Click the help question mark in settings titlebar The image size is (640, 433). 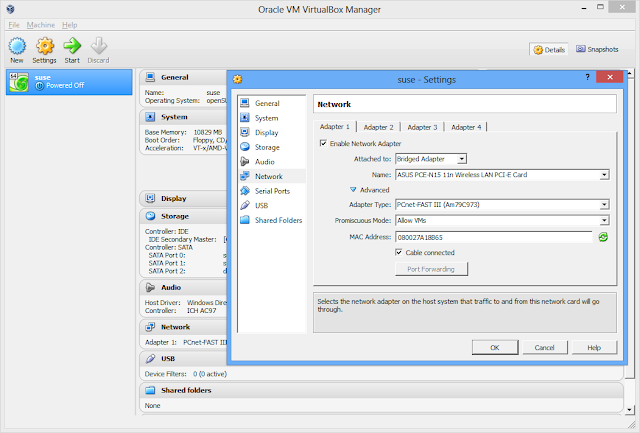pos(587,77)
